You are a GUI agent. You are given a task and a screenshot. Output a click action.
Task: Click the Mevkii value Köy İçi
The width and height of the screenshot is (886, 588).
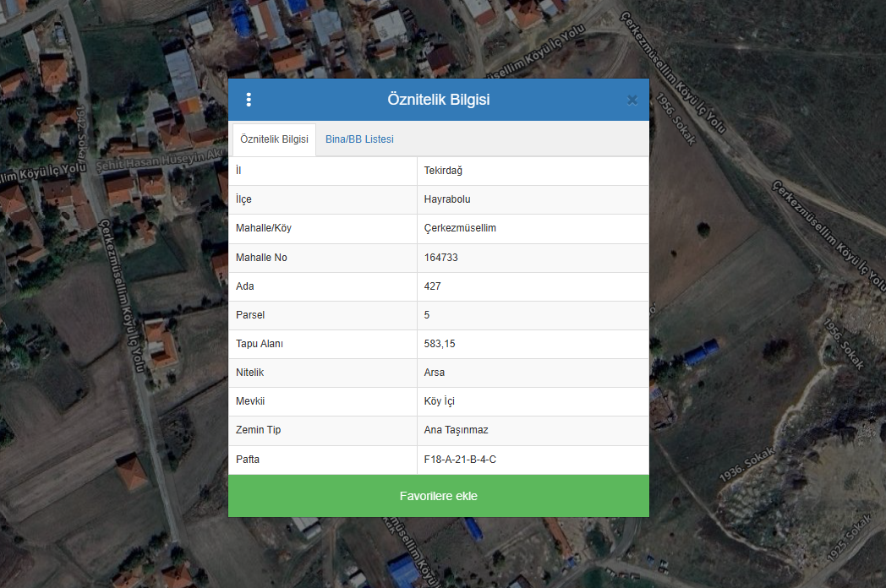[439, 401]
